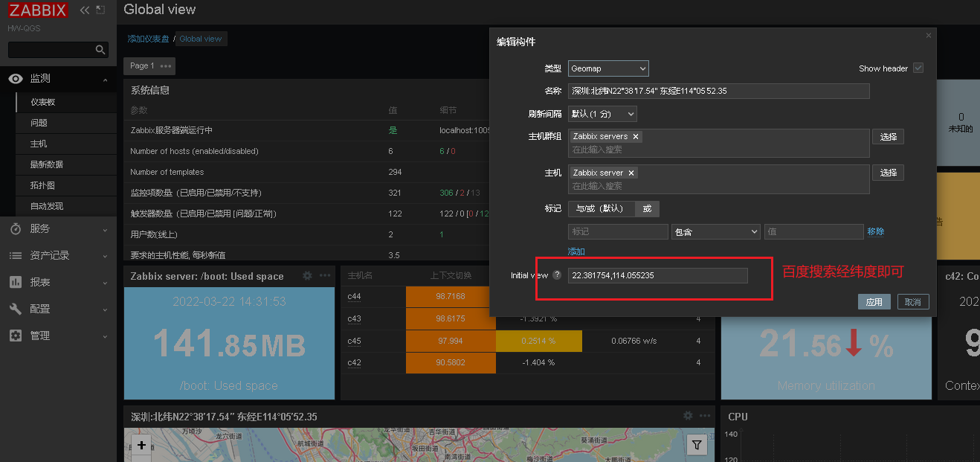Expand the 服务 menu section
980x462 pixels.
tap(105, 230)
